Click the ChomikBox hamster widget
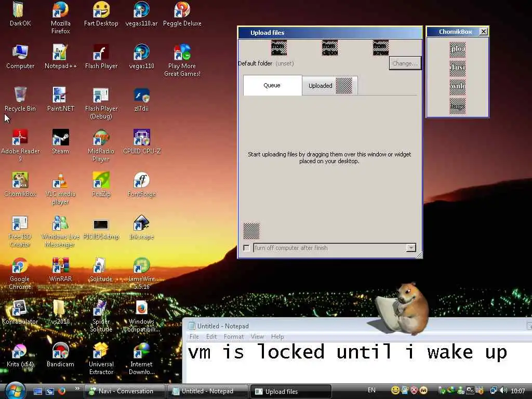532x399 pixels. click(402, 310)
